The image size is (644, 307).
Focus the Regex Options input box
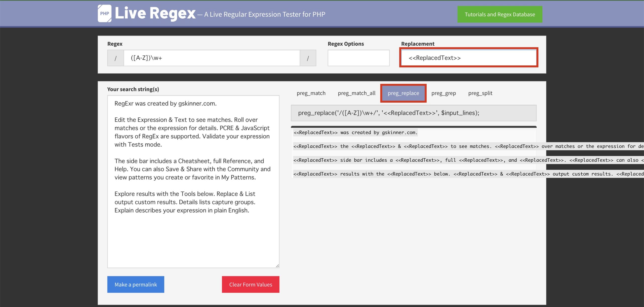coord(358,58)
